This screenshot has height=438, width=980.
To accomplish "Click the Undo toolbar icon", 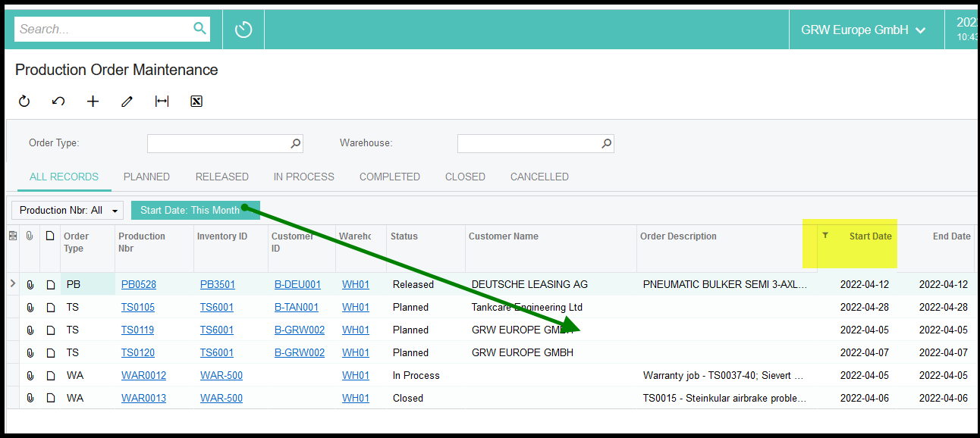I will [x=58, y=102].
